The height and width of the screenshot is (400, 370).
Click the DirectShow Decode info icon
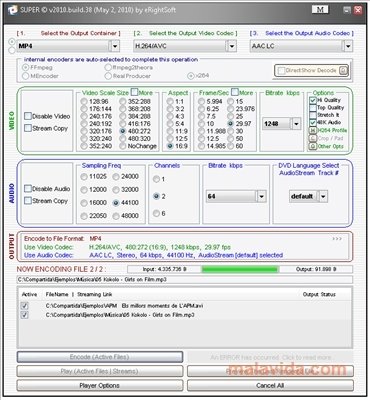coord(343,70)
